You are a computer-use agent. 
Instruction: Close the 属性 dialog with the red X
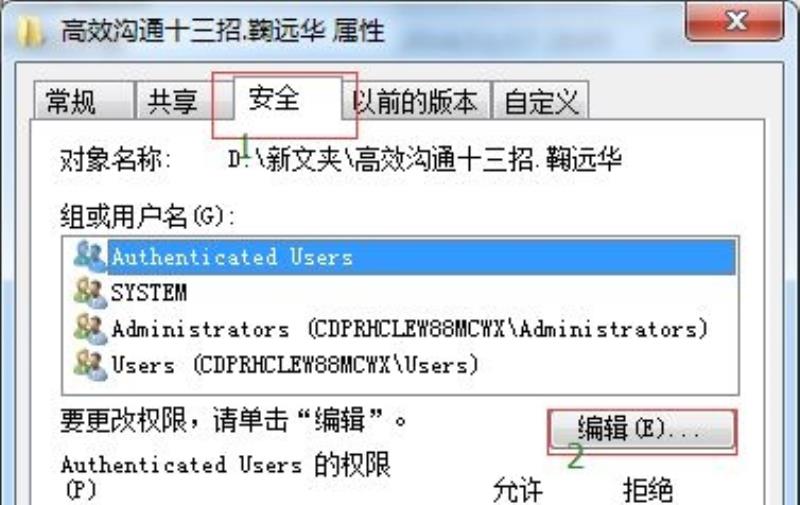click(735, 21)
